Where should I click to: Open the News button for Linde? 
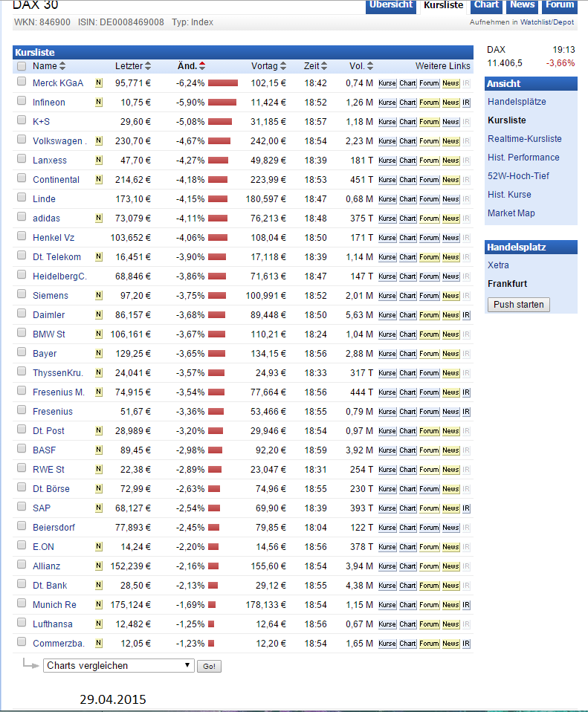pos(451,199)
